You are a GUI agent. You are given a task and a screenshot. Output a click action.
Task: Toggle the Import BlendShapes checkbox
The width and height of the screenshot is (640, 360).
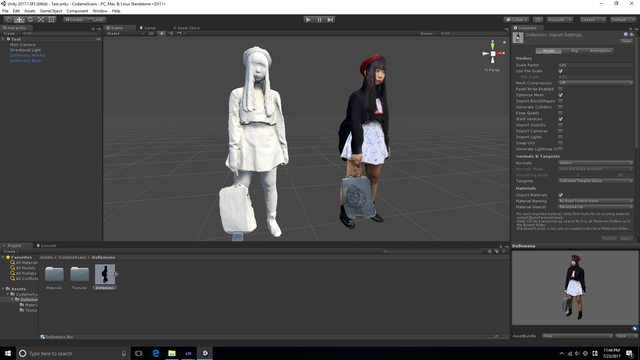560,101
